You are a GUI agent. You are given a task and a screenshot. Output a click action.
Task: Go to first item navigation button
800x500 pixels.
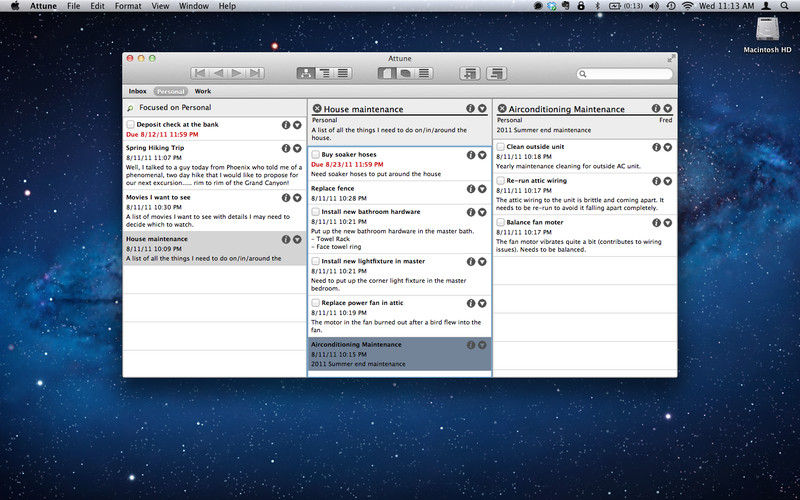(x=200, y=73)
